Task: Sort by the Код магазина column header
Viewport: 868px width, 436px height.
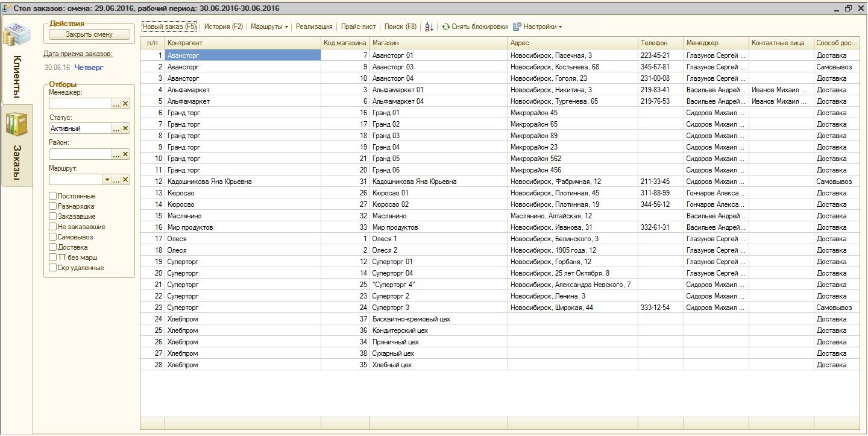Action: click(345, 43)
